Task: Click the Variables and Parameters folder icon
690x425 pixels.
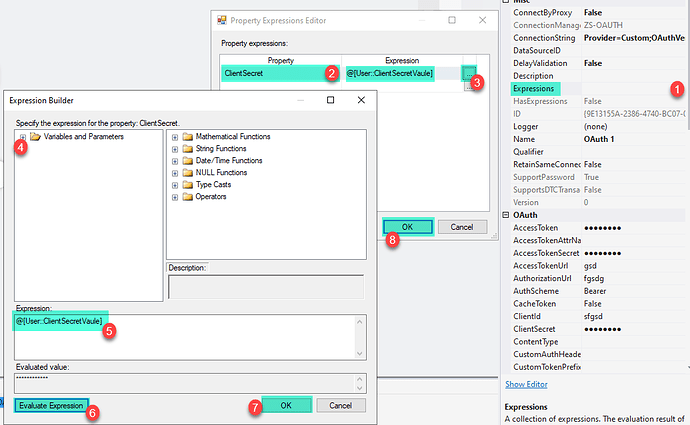Action: tap(34, 136)
